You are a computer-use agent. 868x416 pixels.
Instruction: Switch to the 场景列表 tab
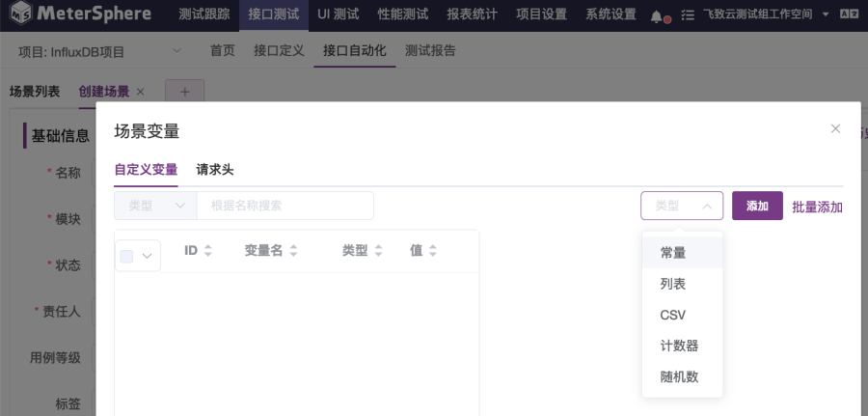(35, 92)
